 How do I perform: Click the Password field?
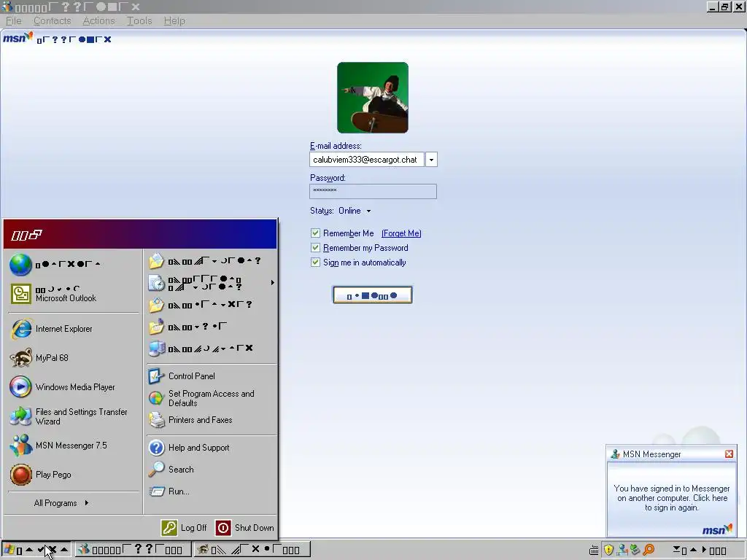click(373, 192)
